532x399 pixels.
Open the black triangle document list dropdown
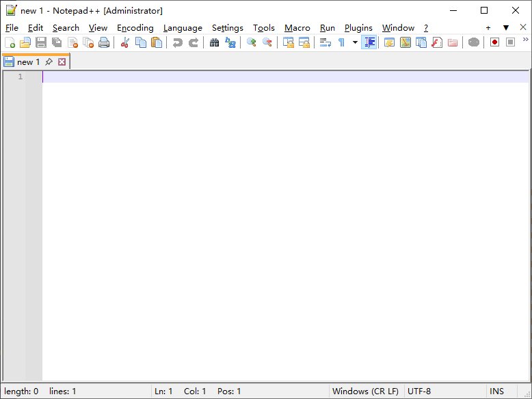tap(505, 28)
